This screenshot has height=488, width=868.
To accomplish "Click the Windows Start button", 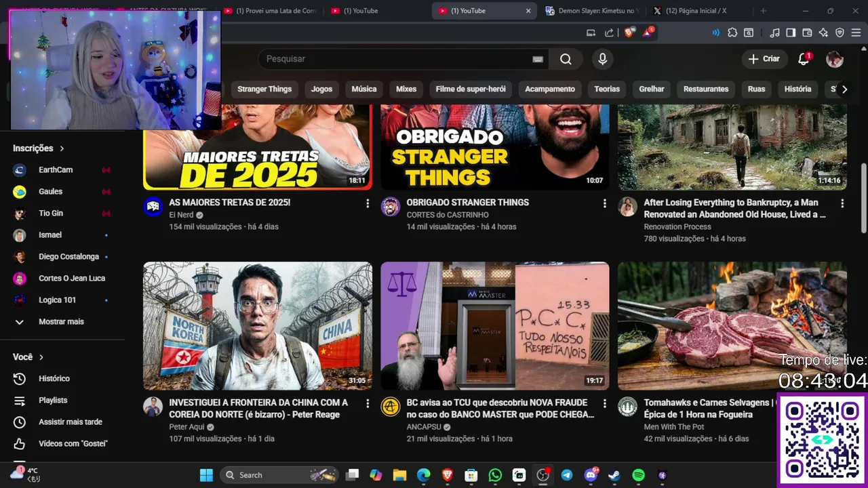I will [206, 475].
